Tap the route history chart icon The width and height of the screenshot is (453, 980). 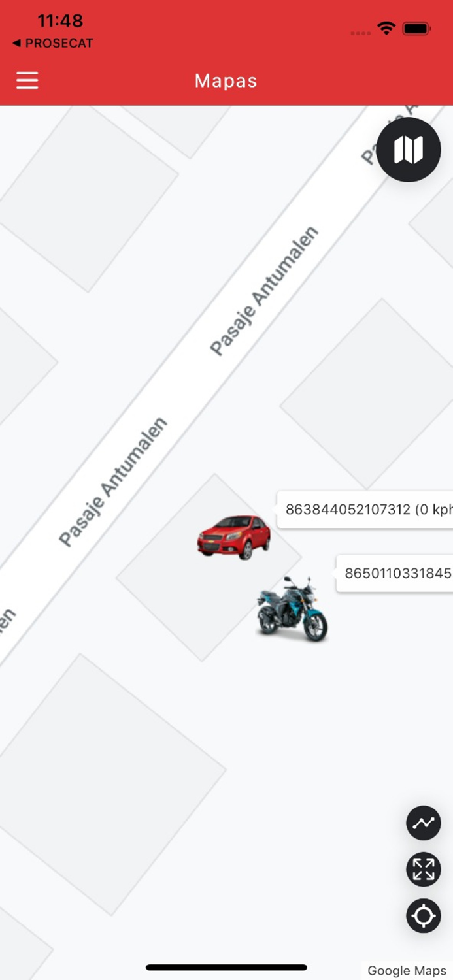click(x=424, y=823)
